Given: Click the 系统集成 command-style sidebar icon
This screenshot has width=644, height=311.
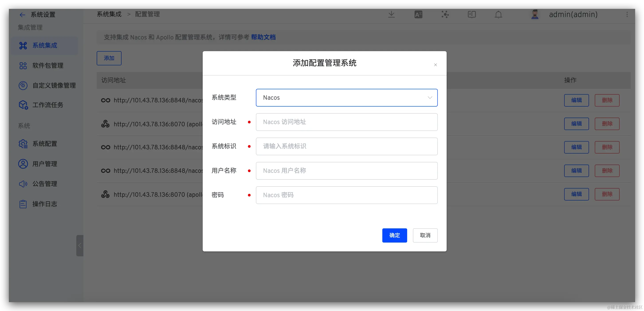Looking at the screenshot, I should click(23, 45).
